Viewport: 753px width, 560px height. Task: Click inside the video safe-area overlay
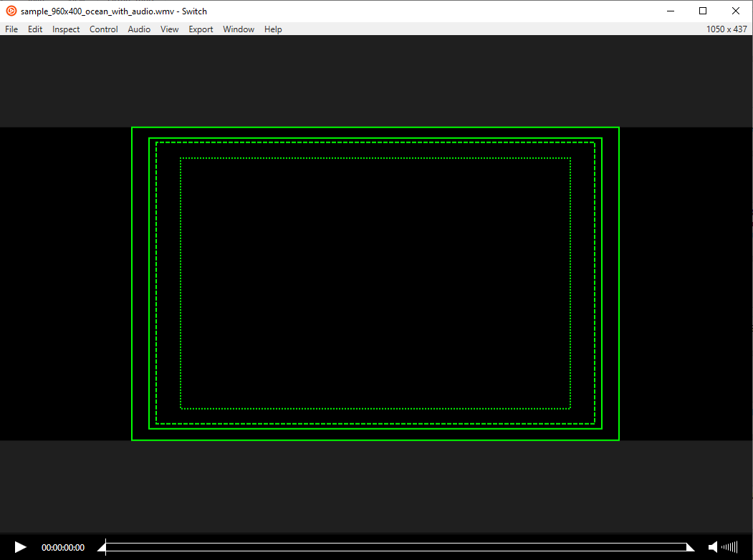click(x=375, y=283)
